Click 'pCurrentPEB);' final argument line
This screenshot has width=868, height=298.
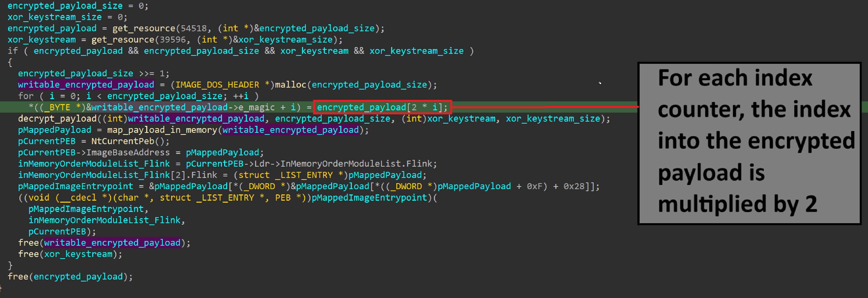coord(62,232)
